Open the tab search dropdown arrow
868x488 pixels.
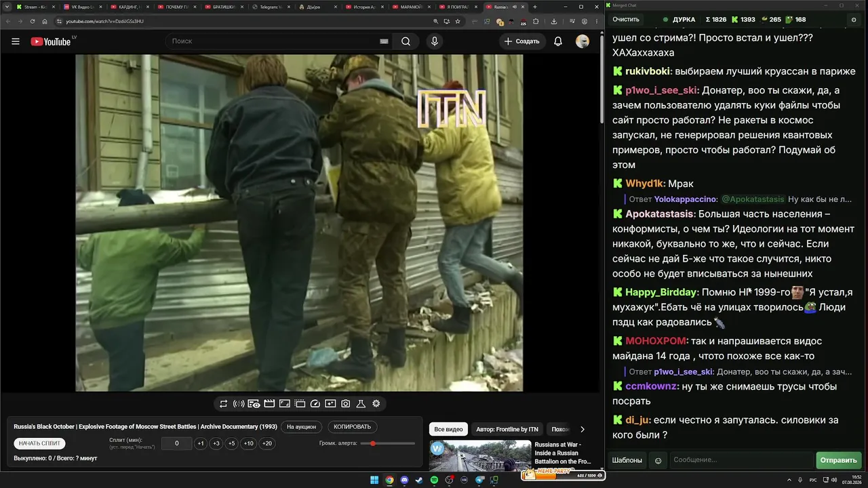point(7,7)
